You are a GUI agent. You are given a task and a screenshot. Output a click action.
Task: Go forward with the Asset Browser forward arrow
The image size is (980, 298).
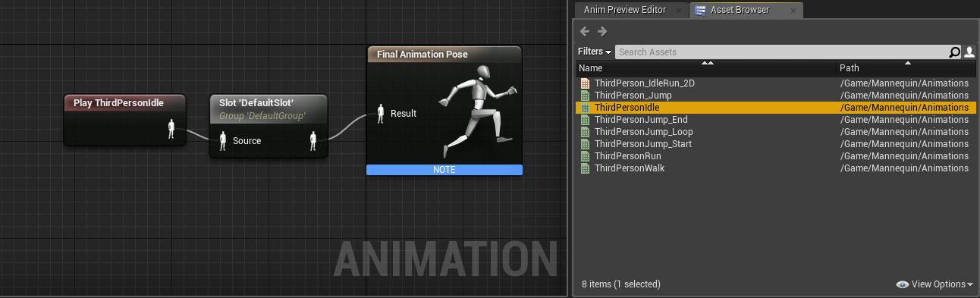pyautogui.click(x=602, y=31)
